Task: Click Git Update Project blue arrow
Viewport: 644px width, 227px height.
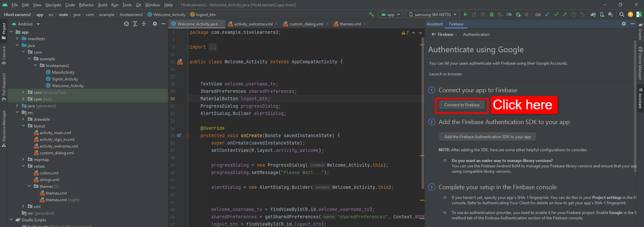Action: 547,15
